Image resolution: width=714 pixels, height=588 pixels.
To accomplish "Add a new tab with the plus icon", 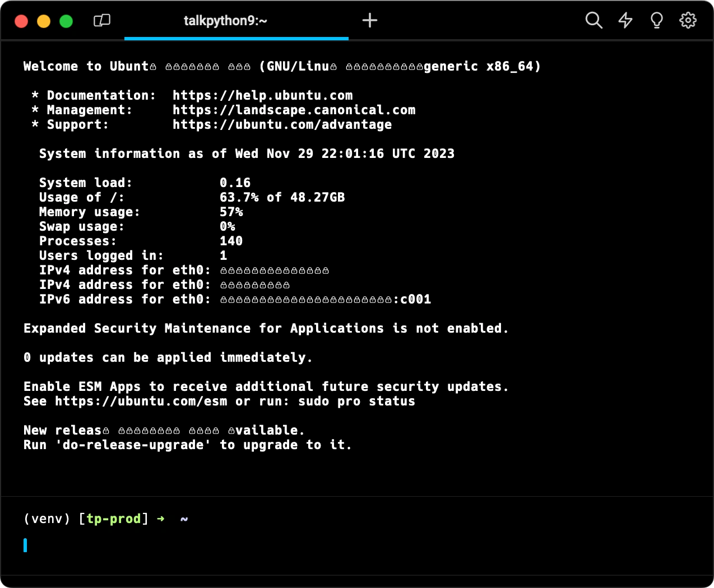I will pos(370,21).
